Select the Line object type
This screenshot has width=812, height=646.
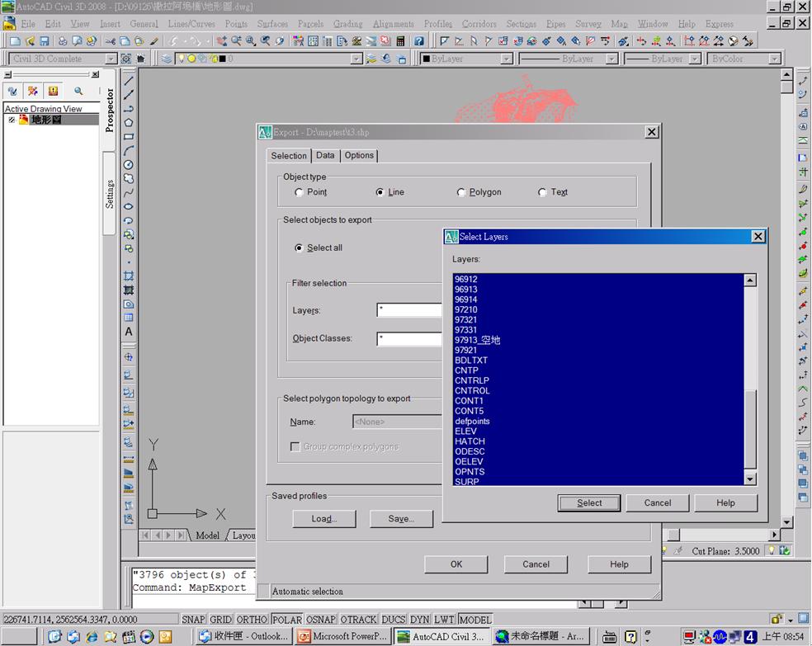(380, 192)
